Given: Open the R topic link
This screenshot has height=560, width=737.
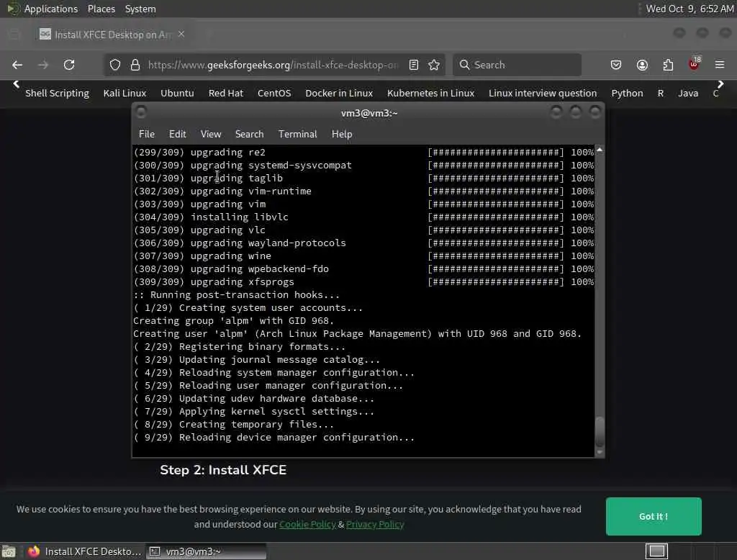Looking at the screenshot, I should point(661,93).
